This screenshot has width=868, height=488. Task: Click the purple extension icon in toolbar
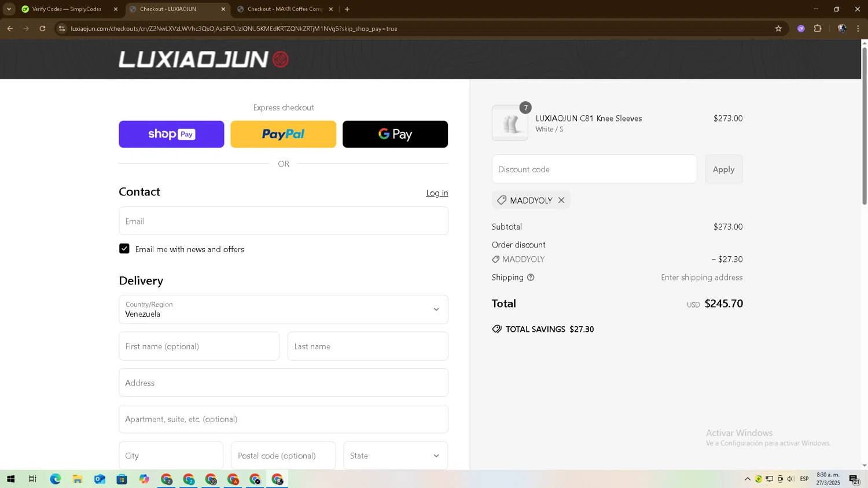pos(801,28)
